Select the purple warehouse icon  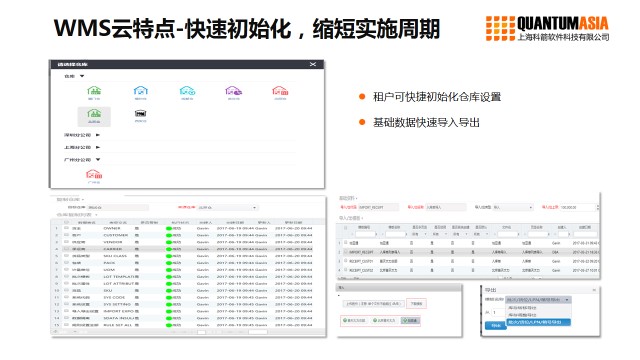click(x=233, y=91)
